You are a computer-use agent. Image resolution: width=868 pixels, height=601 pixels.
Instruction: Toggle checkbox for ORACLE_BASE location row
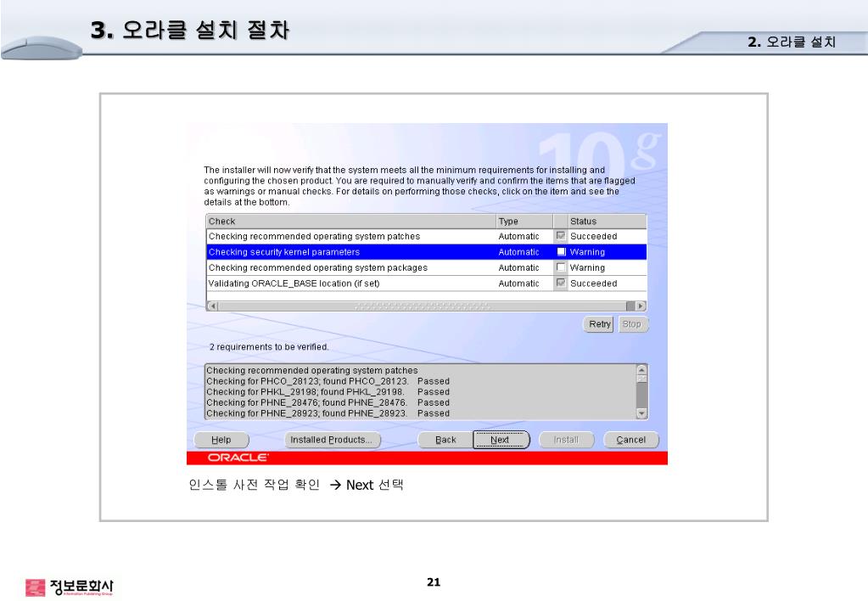click(x=561, y=283)
